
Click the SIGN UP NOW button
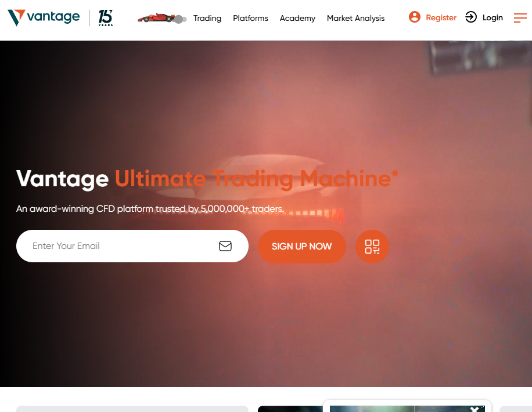coord(301,247)
